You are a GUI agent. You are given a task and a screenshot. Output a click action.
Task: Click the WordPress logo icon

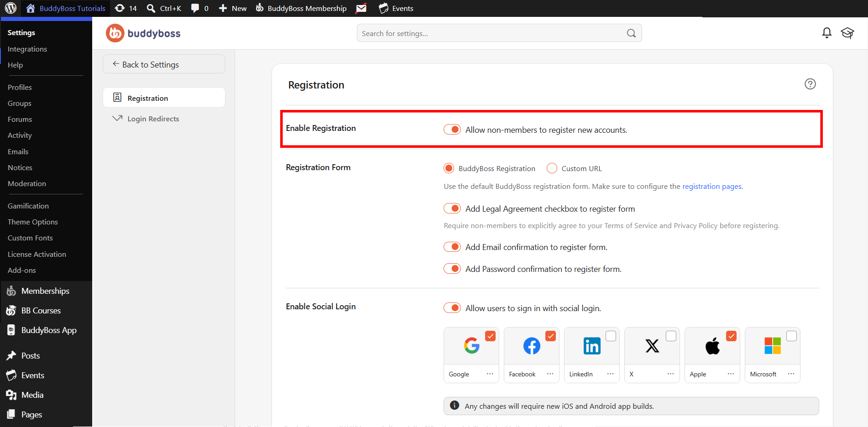(x=10, y=8)
